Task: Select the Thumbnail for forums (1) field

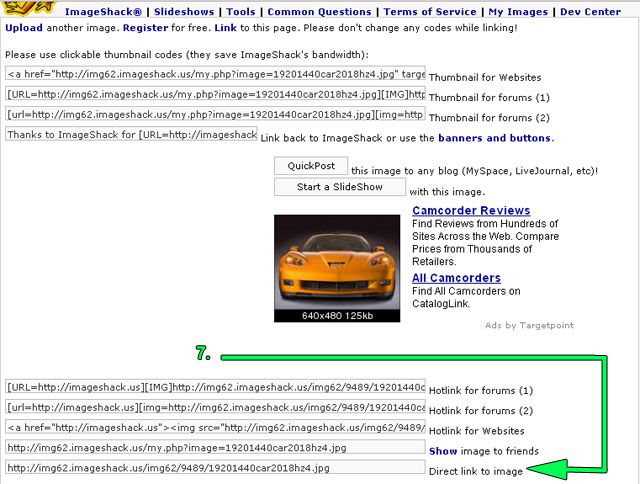Action: pyautogui.click(x=214, y=94)
